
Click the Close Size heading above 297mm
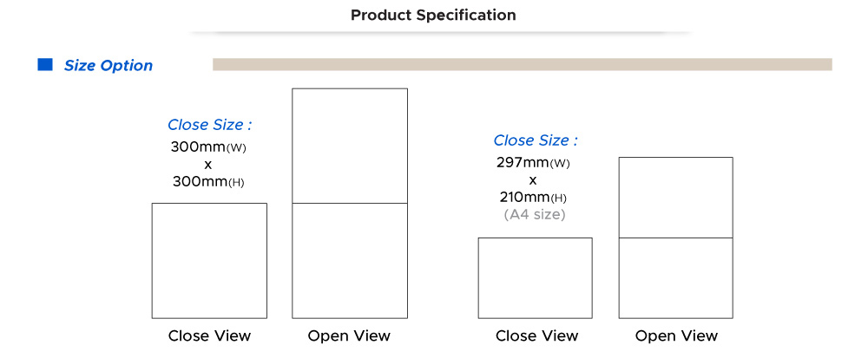[x=536, y=140]
